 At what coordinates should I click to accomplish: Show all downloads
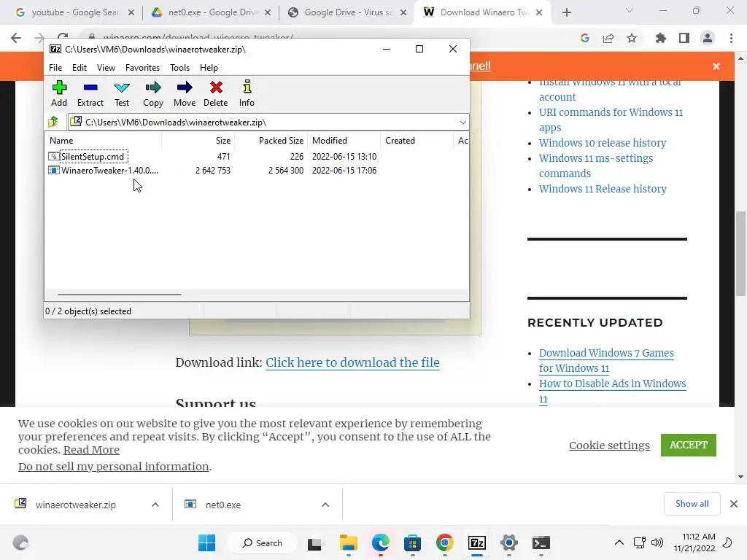[x=692, y=504]
